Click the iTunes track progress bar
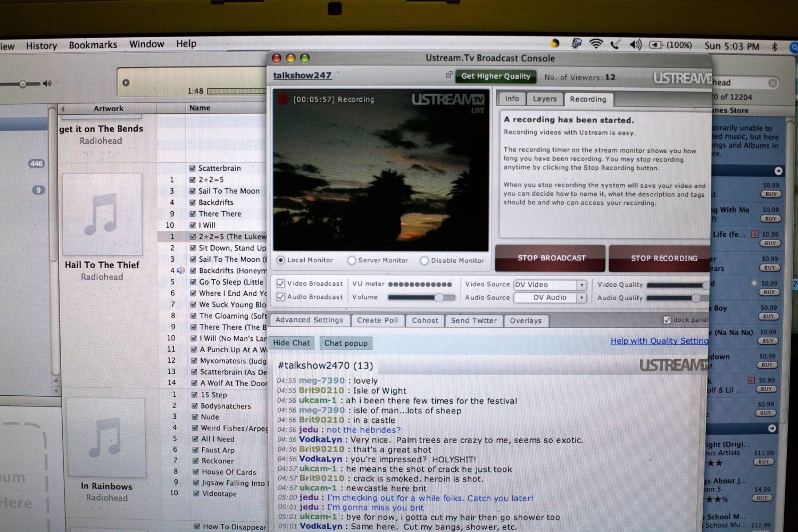The height and width of the screenshot is (532, 798). coord(236,92)
